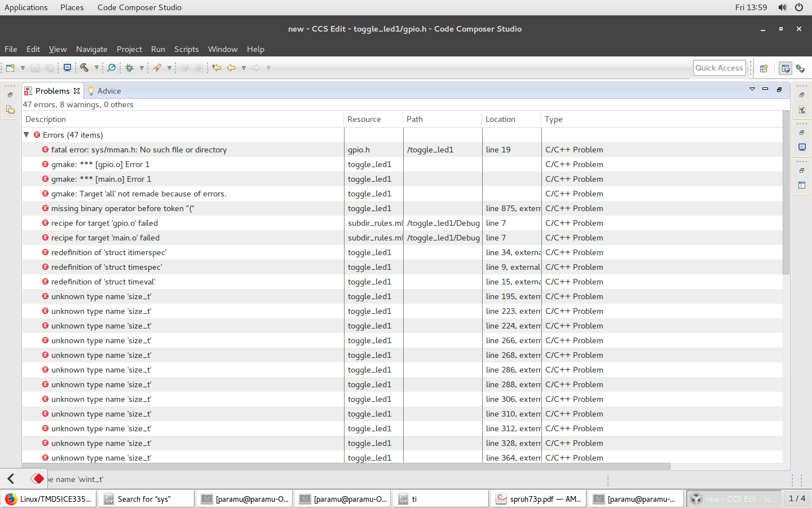This screenshot has height=508, width=812.
Task: Restore the top right minimized view stack
Action: pyautogui.click(x=802, y=95)
